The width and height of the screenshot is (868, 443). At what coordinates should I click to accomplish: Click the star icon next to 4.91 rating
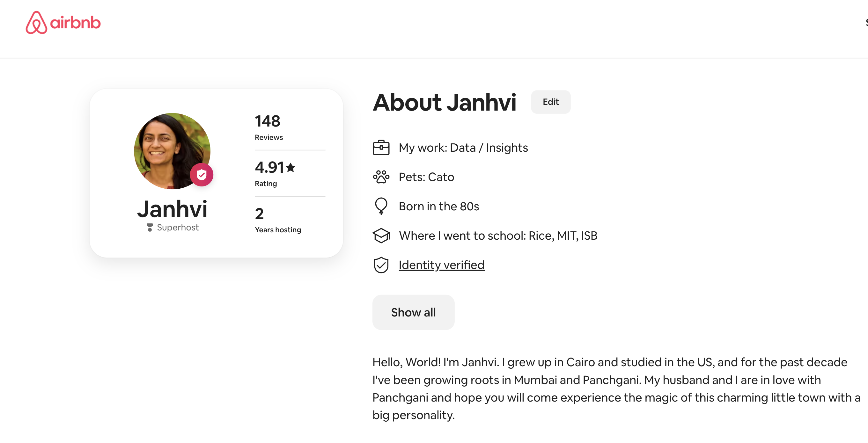coord(291,167)
